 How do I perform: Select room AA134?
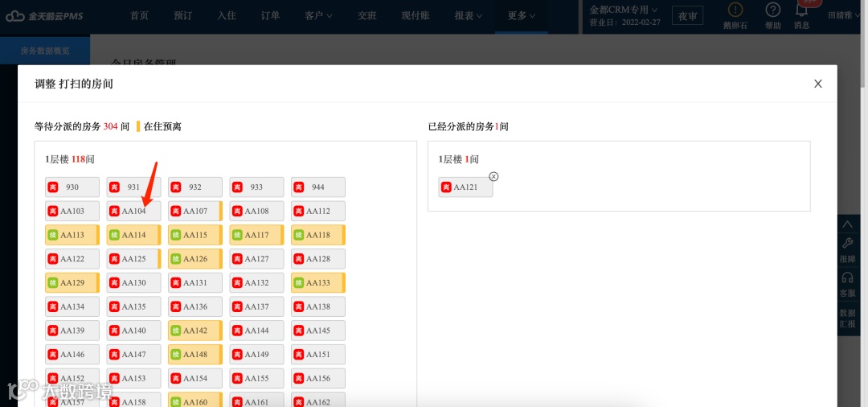(72, 306)
